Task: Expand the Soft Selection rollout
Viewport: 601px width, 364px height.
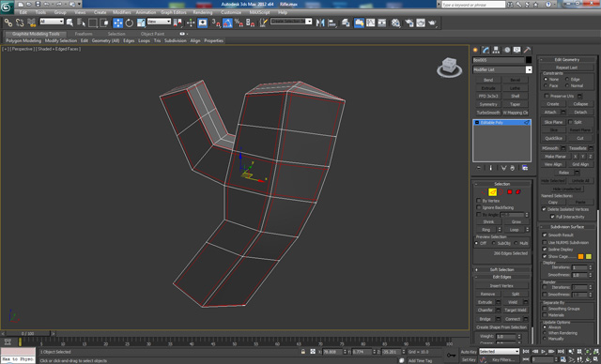Action: click(x=501, y=269)
